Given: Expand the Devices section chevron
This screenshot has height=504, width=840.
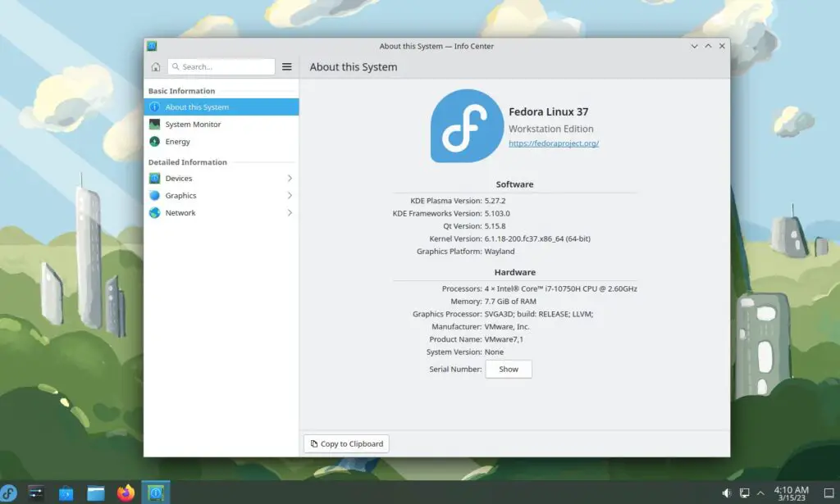Looking at the screenshot, I should point(290,178).
